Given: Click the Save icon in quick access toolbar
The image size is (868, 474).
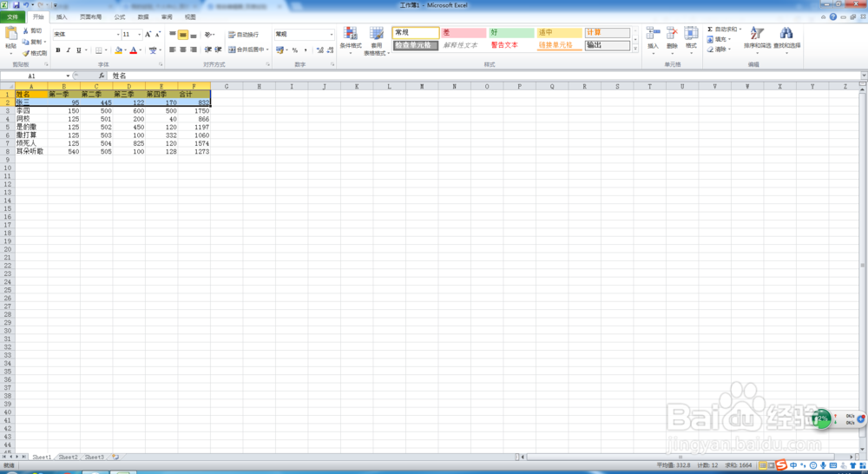Looking at the screenshot, I should pos(16,5).
